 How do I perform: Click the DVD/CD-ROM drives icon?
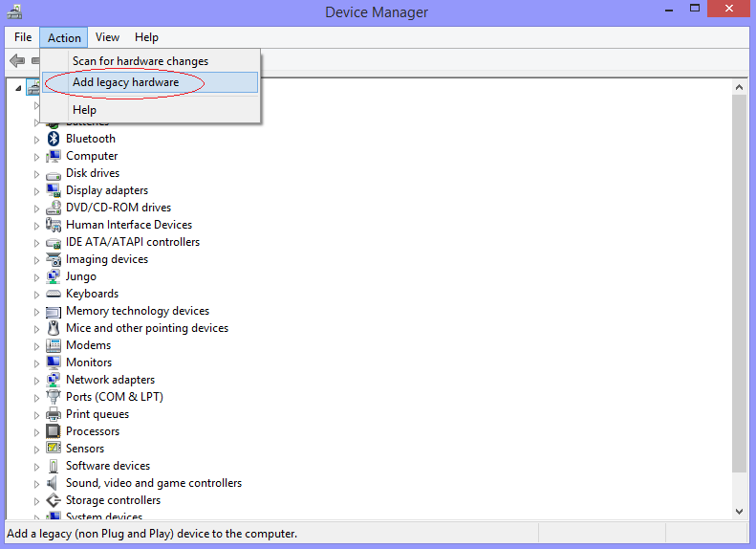point(54,208)
